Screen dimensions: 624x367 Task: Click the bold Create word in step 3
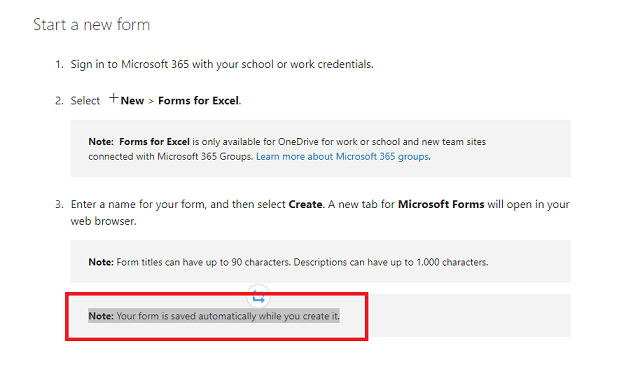[x=305, y=204]
